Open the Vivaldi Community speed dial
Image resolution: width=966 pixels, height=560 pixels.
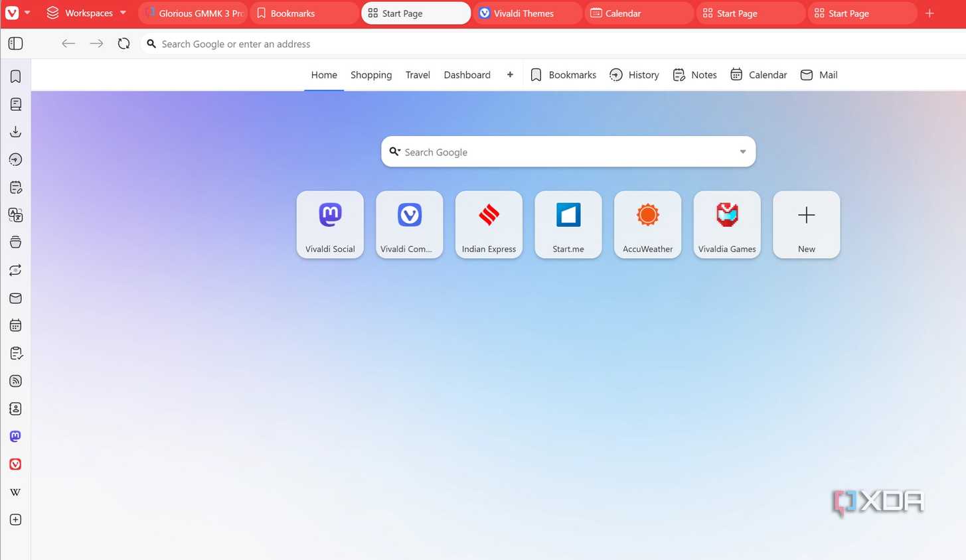point(410,225)
